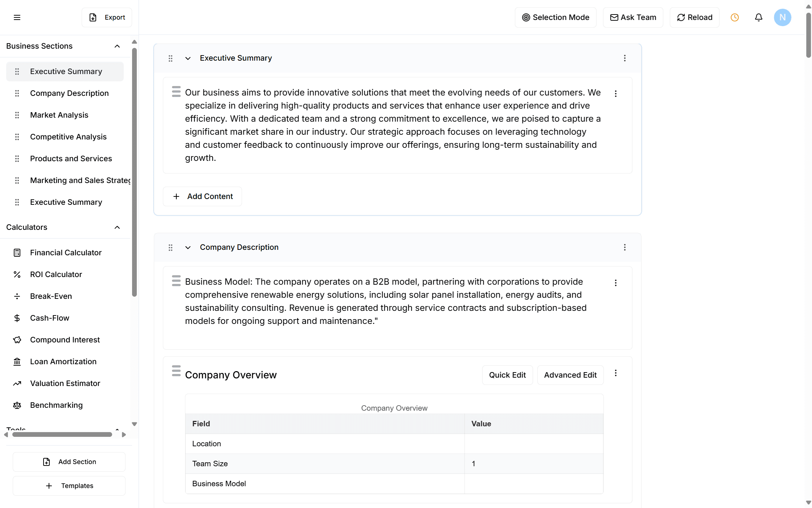Collapse the Business Sections list
The image size is (812, 508).
tap(117, 46)
